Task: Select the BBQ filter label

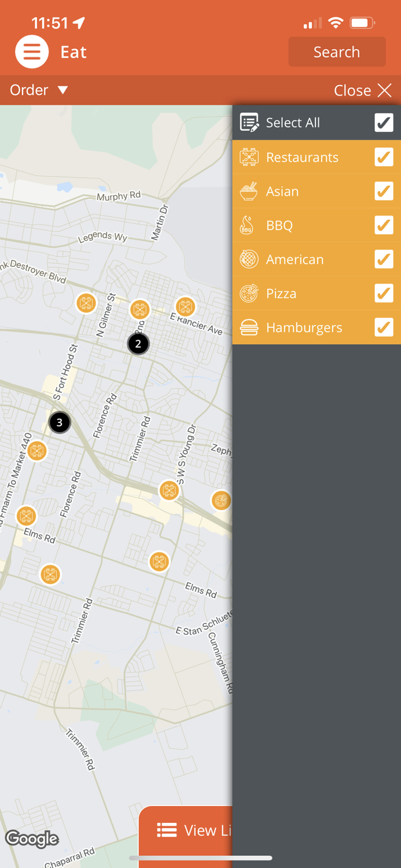Action: [x=279, y=226]
